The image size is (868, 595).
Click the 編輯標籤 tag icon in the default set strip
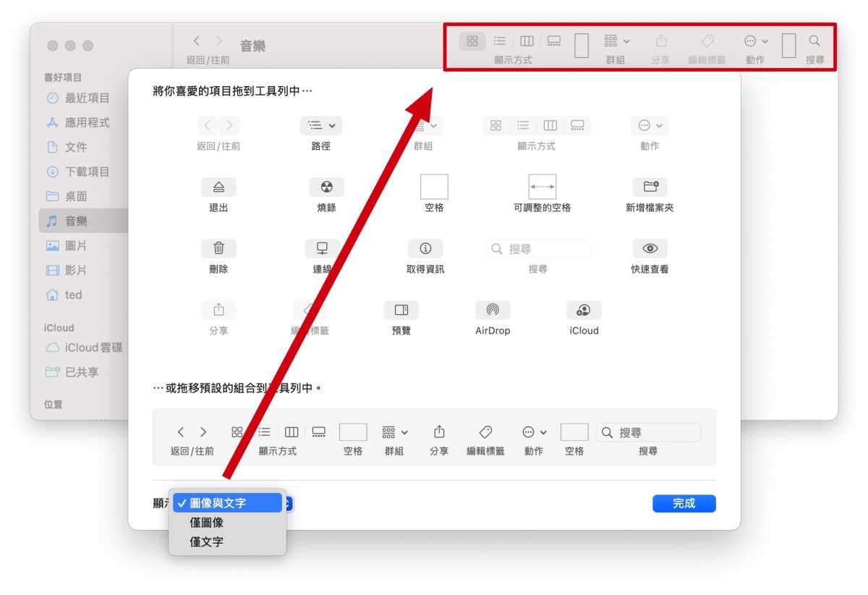tap(486, 432)
